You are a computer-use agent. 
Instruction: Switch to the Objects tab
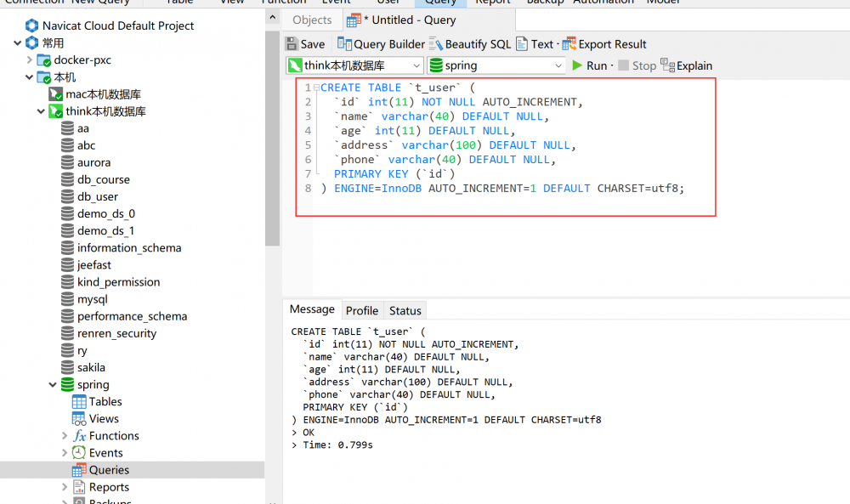312,20
